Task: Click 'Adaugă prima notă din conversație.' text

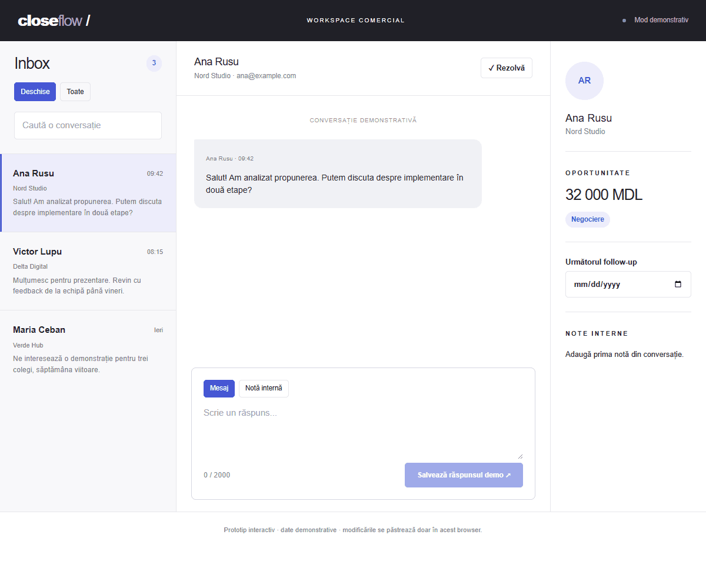Action: pyautogui.click(x=624, y=355)
